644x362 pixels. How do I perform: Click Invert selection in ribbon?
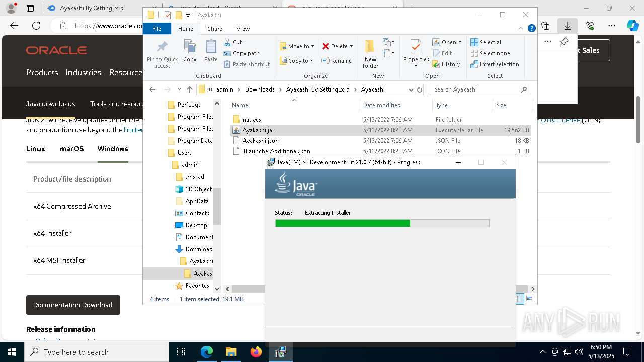(495, 64)
